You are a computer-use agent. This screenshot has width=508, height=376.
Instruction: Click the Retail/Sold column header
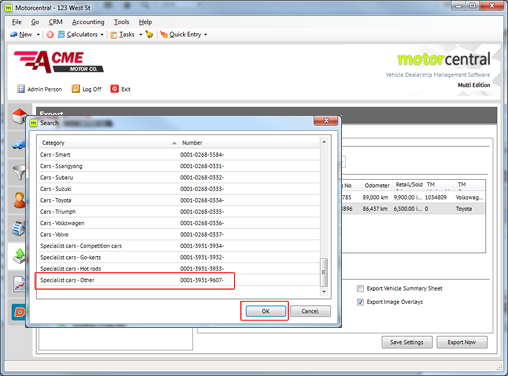click(x=409, y=185)
